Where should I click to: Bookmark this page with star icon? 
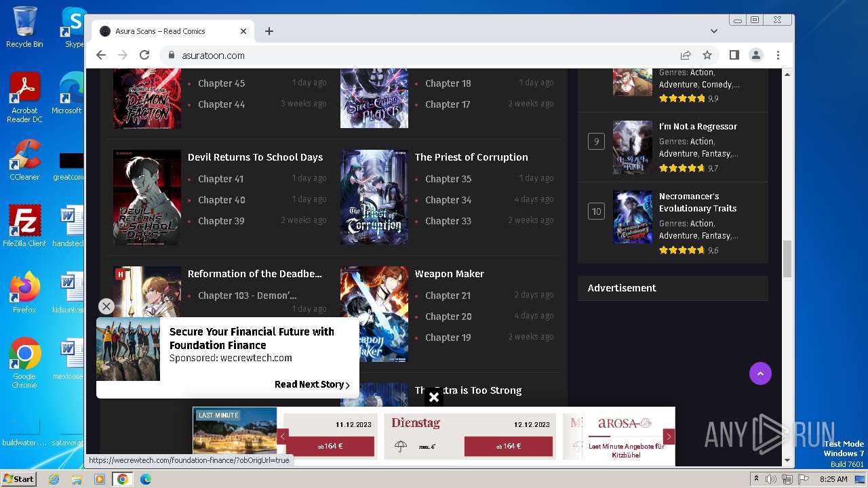(707, 55)
